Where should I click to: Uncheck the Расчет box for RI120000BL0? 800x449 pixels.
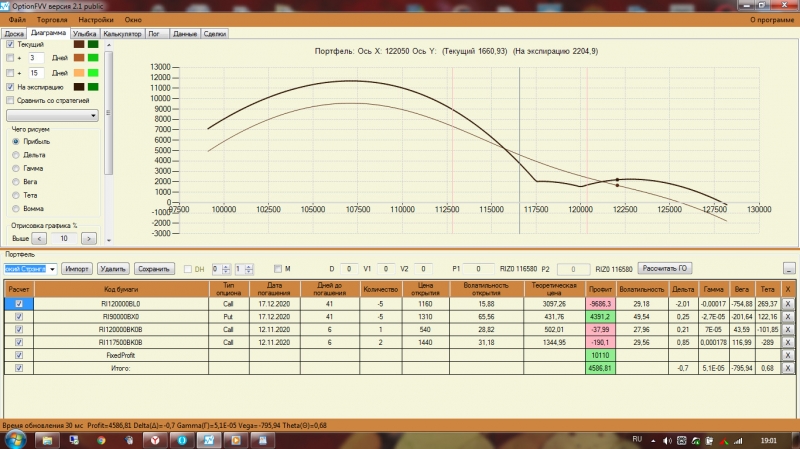click(19, 303)
